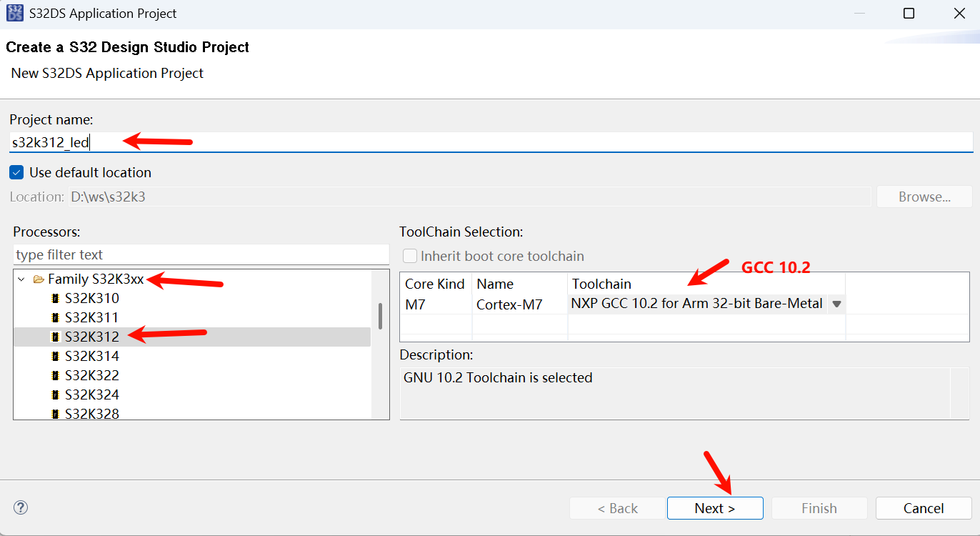Click the processors list scrollbar
980x536 pixels.
coord(380,315)
